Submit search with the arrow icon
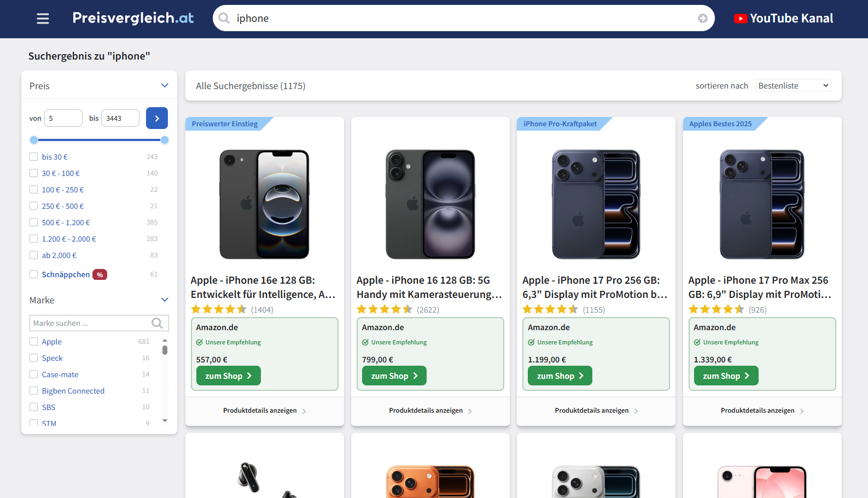 pos(703,19)
